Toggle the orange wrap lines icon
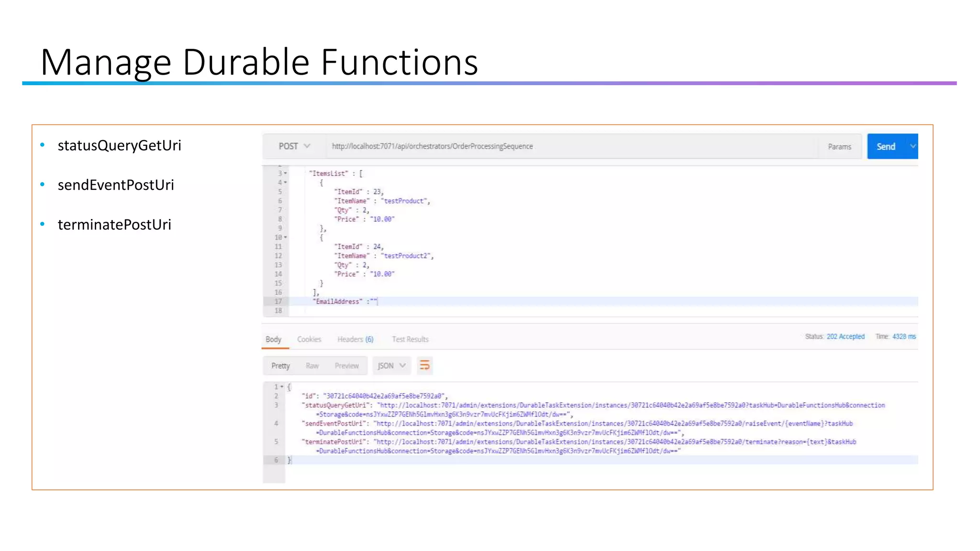This screenshot has width=980, height=551. (x=424, y=366)
